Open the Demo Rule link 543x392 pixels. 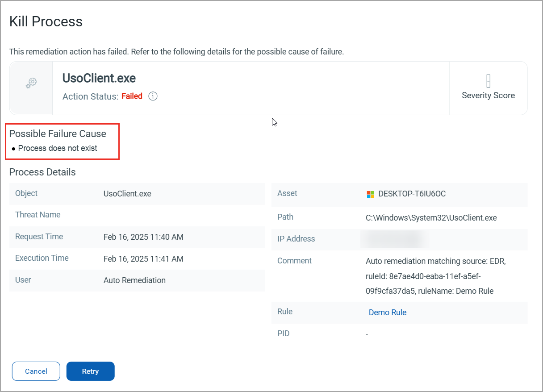387,312
